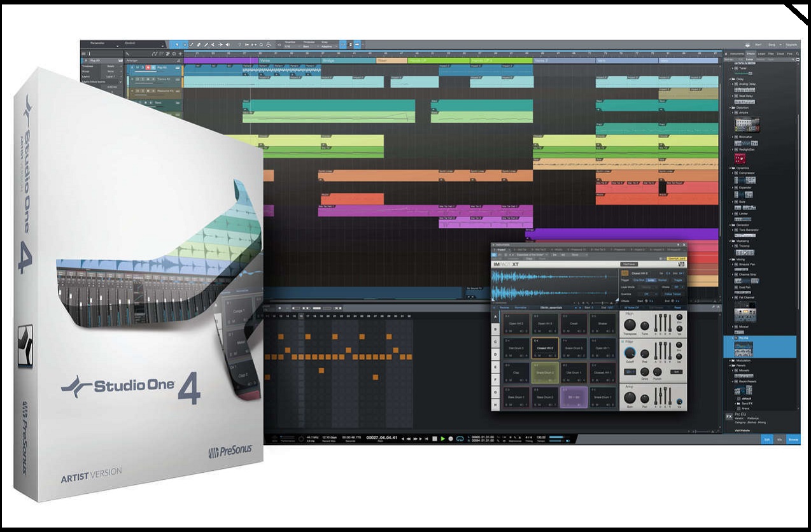Expand the Modulation folder in the browser

coord(730,360)
